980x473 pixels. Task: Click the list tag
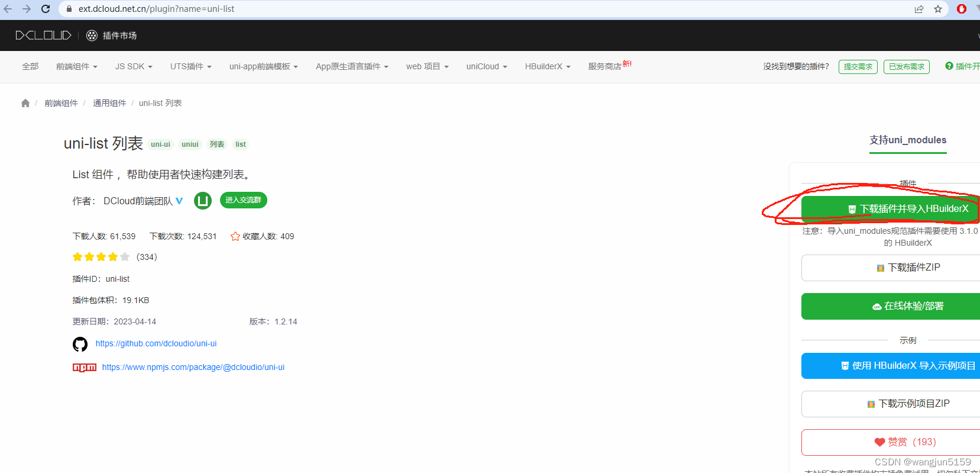coord(241,144)
